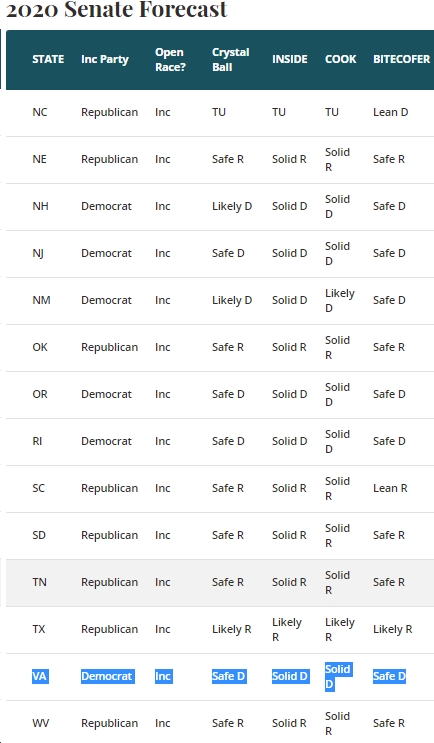Click the 2020 Senate Forecast heading
The image size is (434, 743).
117,9
